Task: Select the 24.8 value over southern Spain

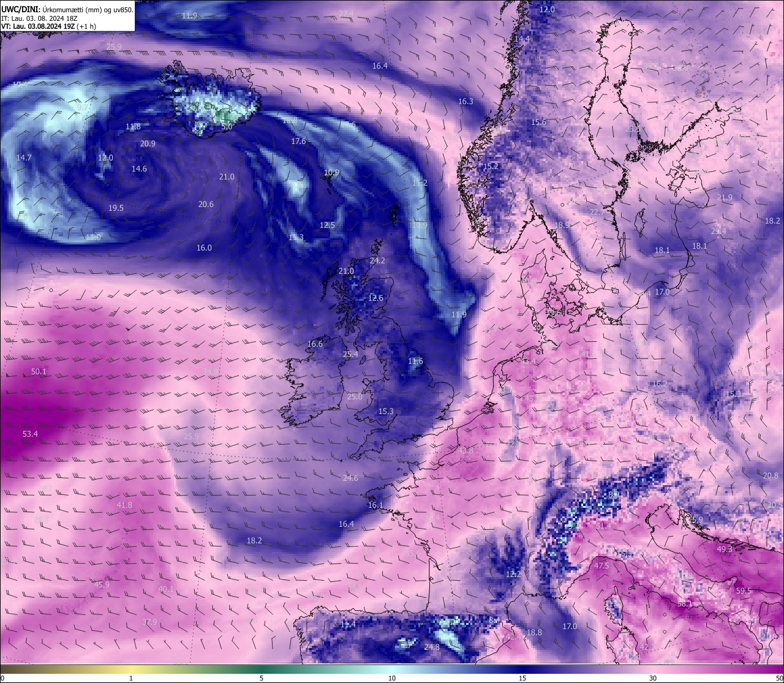Action: click(432, 647)
